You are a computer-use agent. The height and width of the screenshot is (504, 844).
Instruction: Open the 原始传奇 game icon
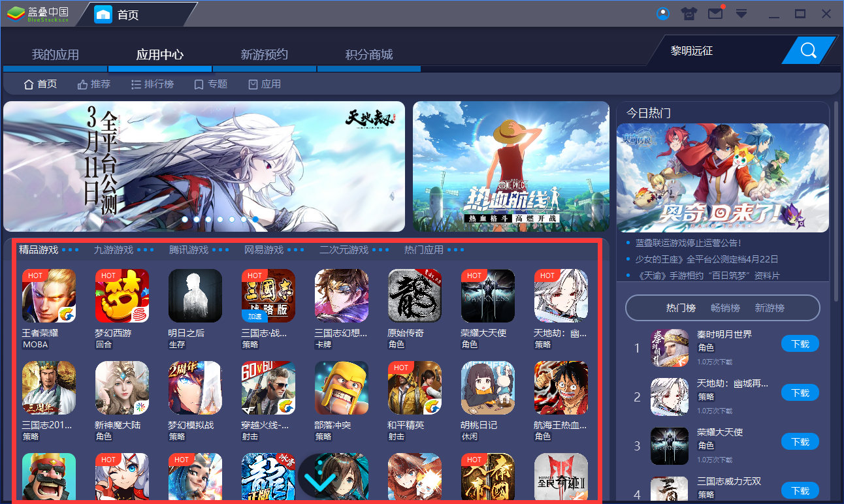click(x=415, y=296)
